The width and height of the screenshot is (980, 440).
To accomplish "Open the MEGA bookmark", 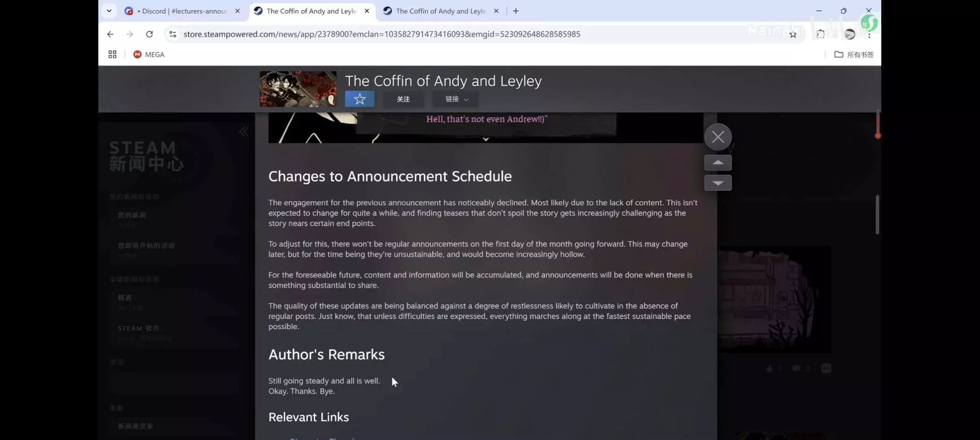I will [x=149, y=54].
